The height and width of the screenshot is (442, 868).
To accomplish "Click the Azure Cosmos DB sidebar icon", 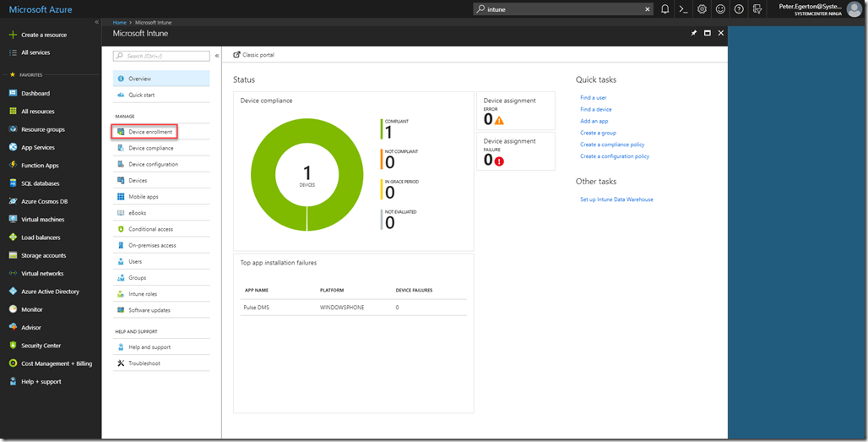I will pyautogui.click(x=13, y=201).
